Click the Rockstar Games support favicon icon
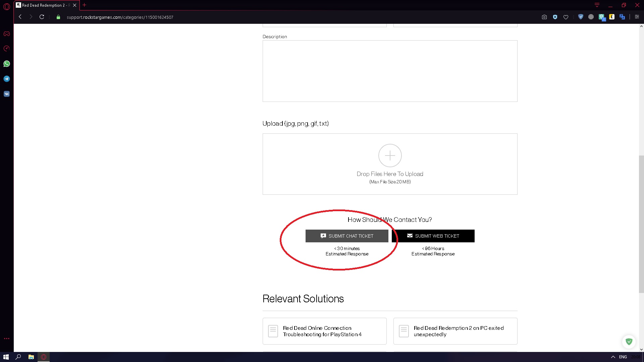 point(18,5)
